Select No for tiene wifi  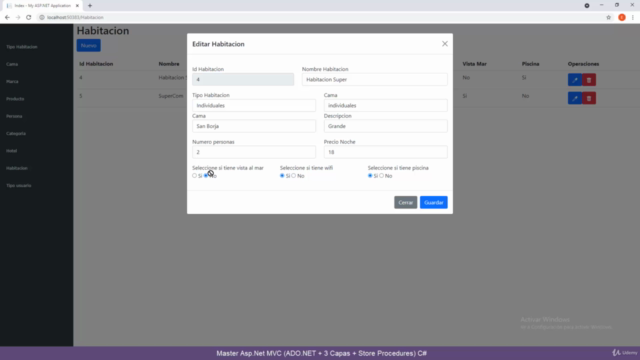point(293,176)
